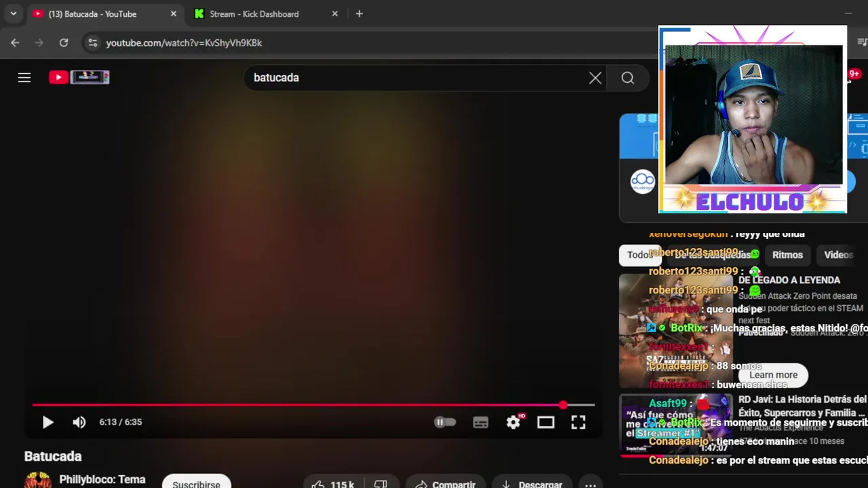Click the DE LEGADO A LEYENDA ad title
The height and width of the screenshot is (488, 868).
click(x=789, y=280)
